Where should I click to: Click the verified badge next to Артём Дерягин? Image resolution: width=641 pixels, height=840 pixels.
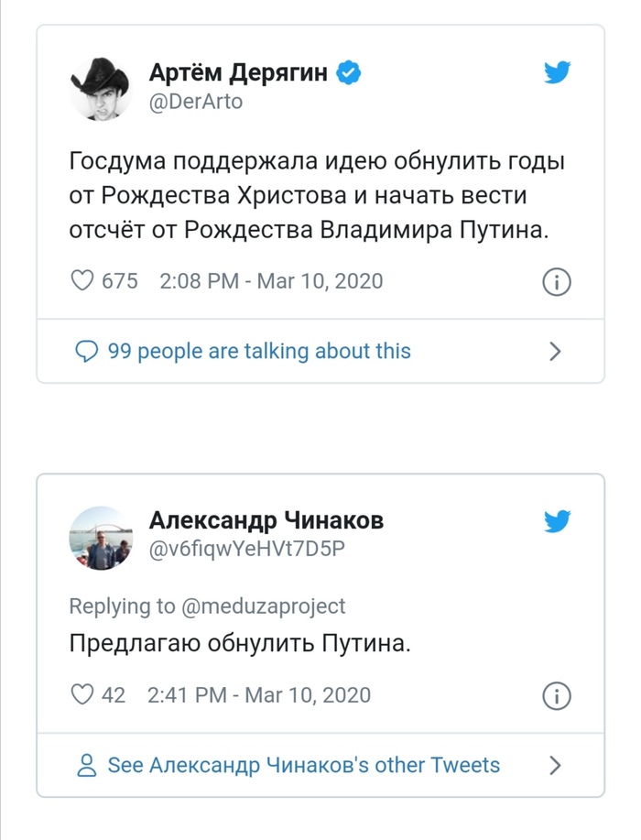[349, 73]
